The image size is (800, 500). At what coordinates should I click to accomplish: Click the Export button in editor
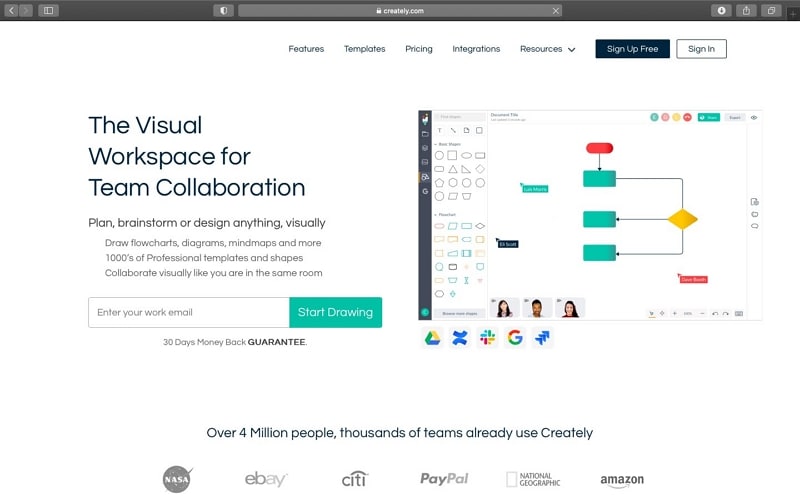tap(735, 117)
